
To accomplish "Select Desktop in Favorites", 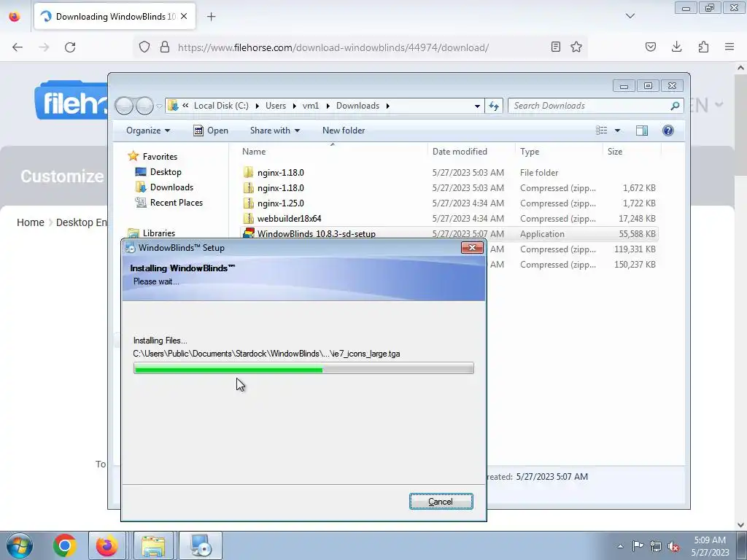I will click(158, 172).
